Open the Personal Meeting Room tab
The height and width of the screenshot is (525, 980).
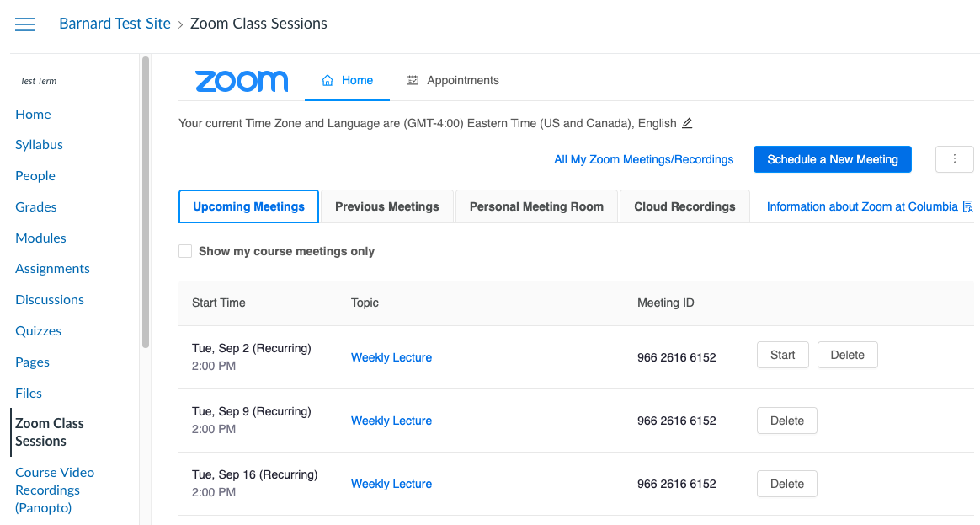536,206
